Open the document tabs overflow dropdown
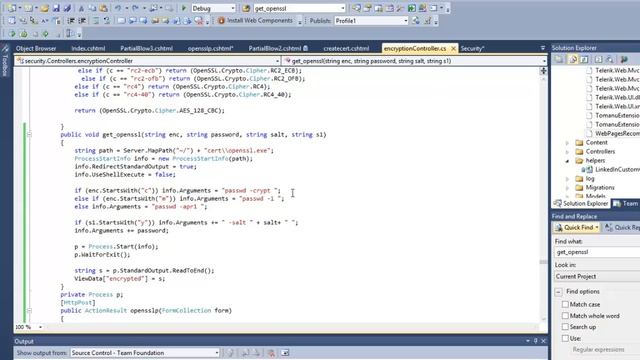 [x=542, y=48]
